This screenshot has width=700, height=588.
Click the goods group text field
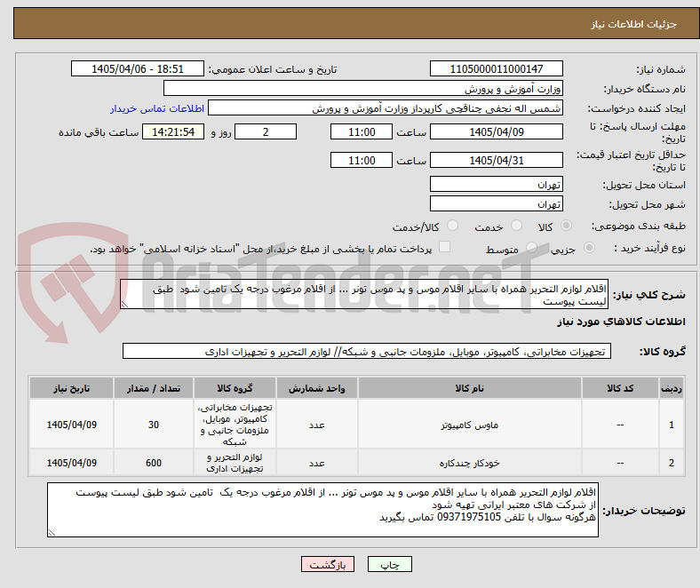(367, 352)
